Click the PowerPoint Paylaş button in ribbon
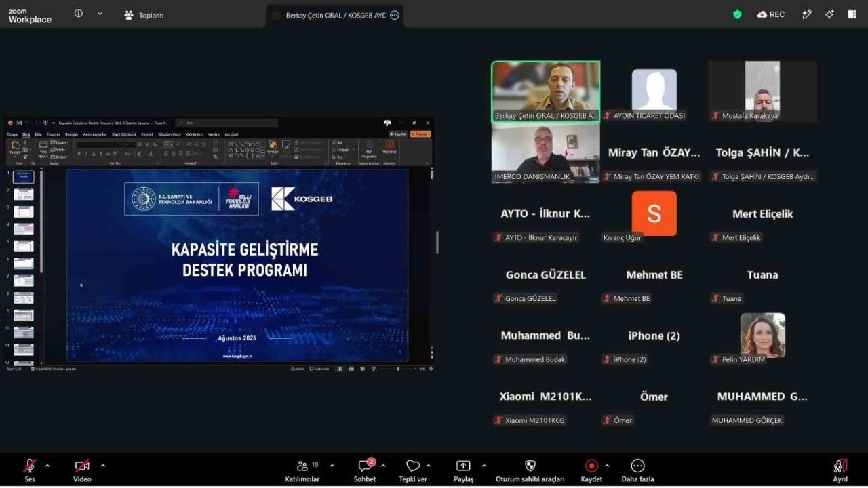Image resolution: width=868 pixels, height=488 pixels. tap(420, 134)
